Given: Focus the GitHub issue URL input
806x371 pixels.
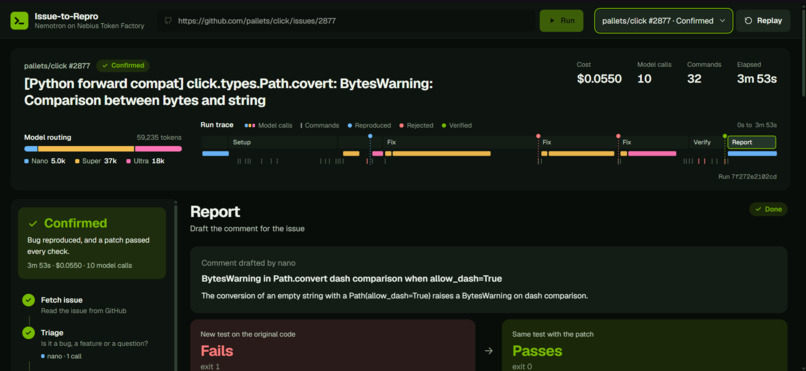Looking at the screenshot, I should [x=345, y=21].
